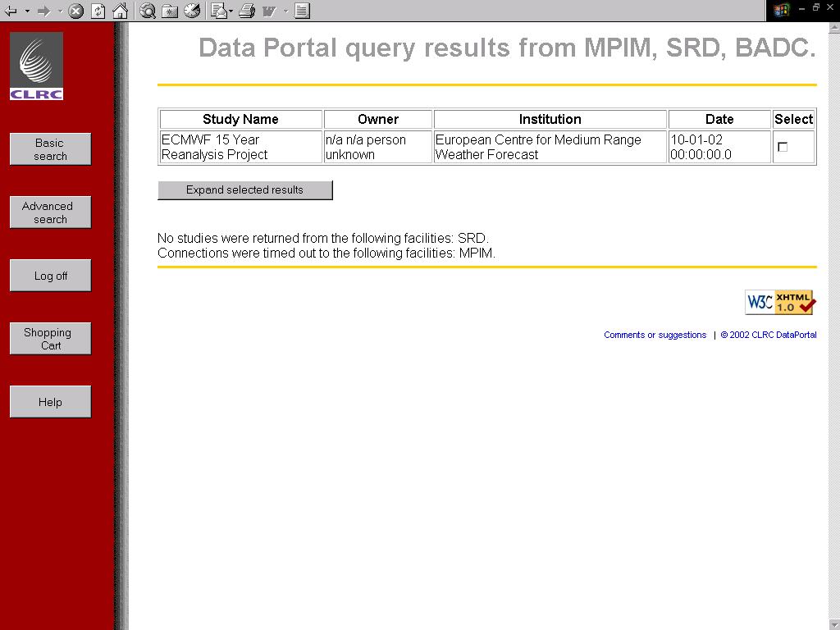Open the Back history dropdown arrow
Screen dimensions: 840x630
pos(27,11)
